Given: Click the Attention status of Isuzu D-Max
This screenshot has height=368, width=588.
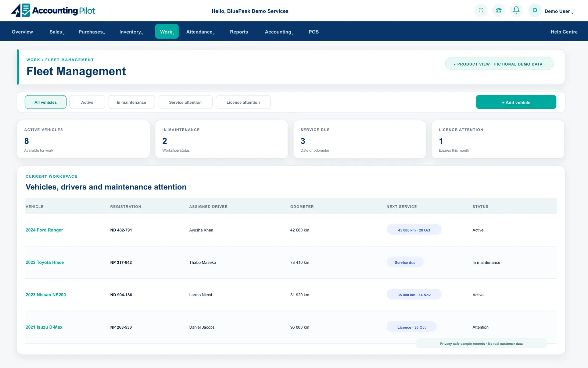Looking at the screenshot, I should tap(480, 327).
